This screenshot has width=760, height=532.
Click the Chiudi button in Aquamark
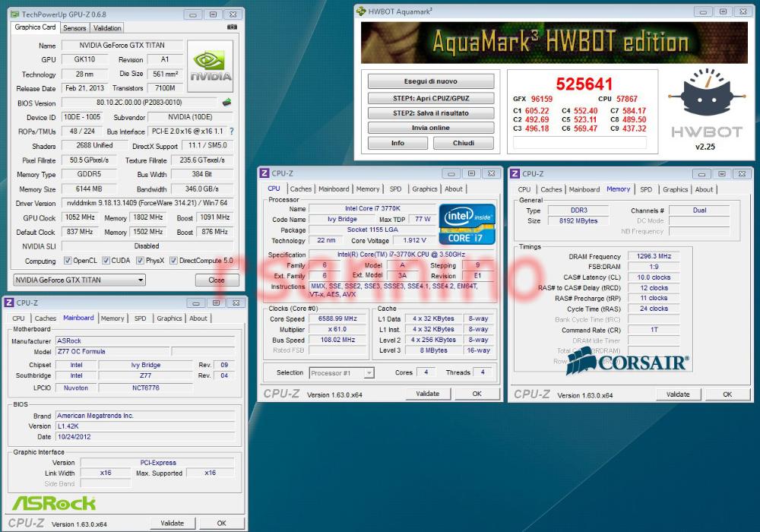tap(464, 143)
